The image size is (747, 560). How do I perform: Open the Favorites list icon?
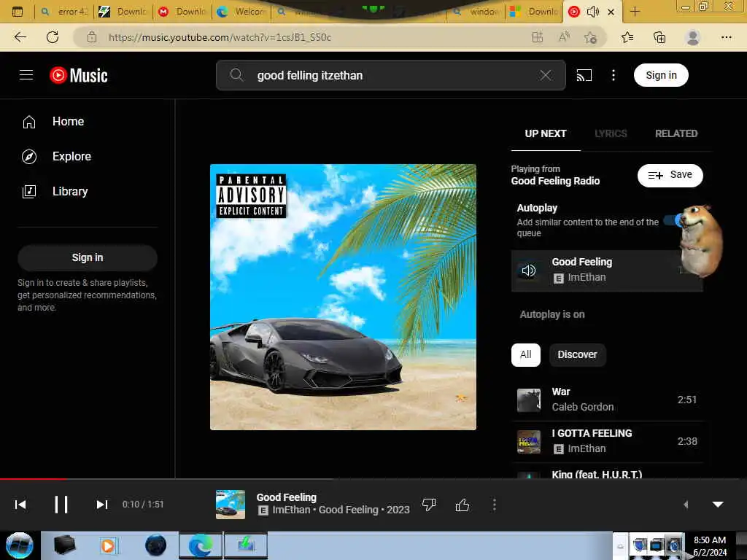[x=627, y=37]
